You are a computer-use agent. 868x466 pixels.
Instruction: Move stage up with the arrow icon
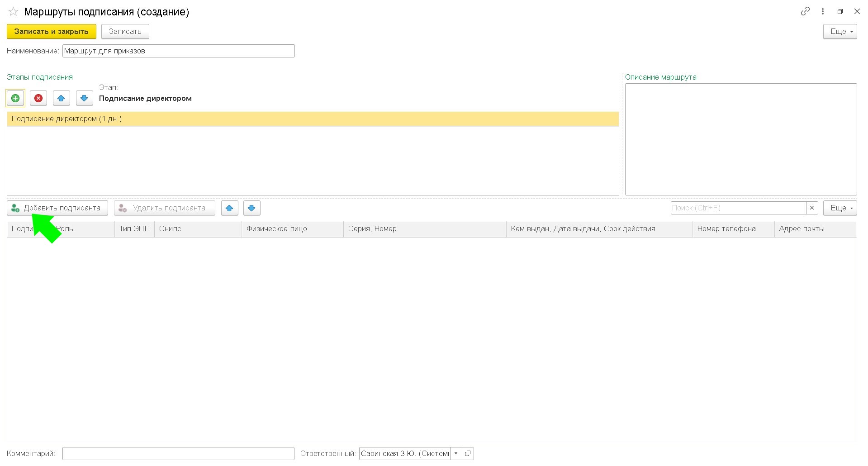61,98
